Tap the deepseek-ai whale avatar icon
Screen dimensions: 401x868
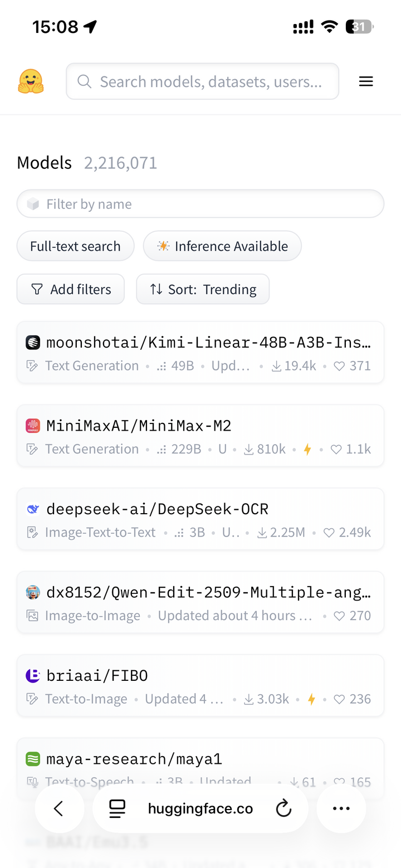click(33, 509)
